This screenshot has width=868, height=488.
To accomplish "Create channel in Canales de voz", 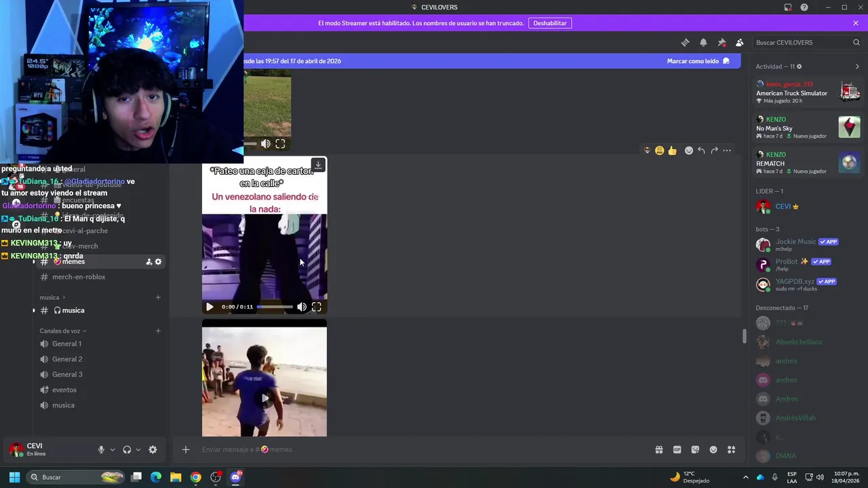I will point(158,331).
